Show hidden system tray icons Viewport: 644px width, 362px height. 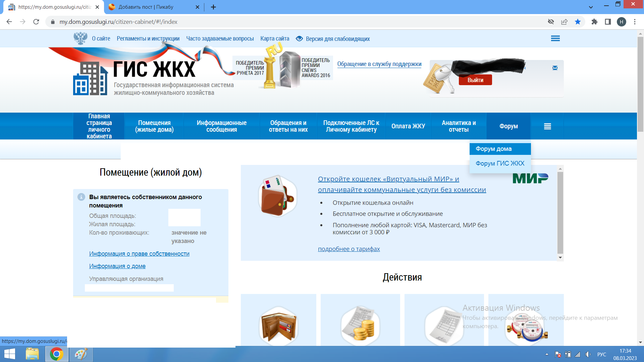pos(547,354)
